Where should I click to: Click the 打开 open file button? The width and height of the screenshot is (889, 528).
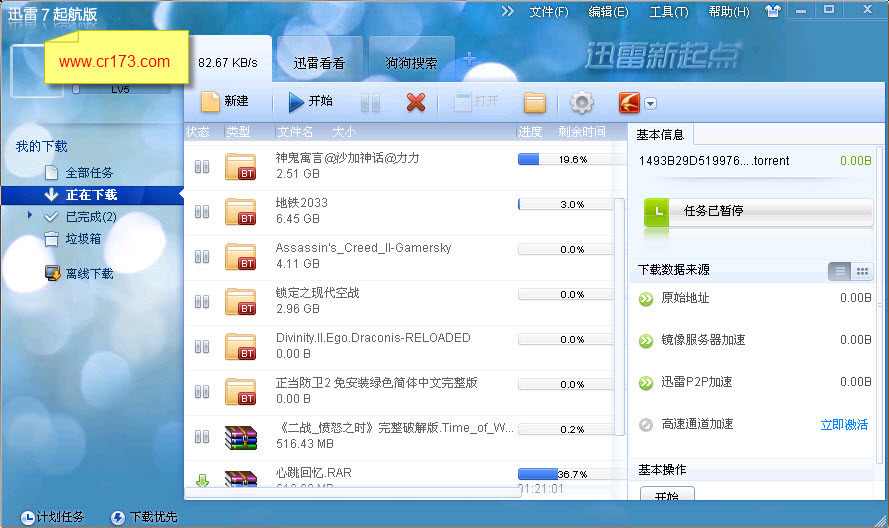point(476,102)
